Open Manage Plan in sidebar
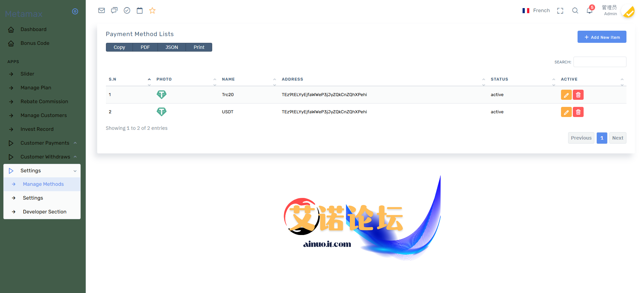Image resolution: width=644 pixels, height=293 pixels. tap(36, 88)
